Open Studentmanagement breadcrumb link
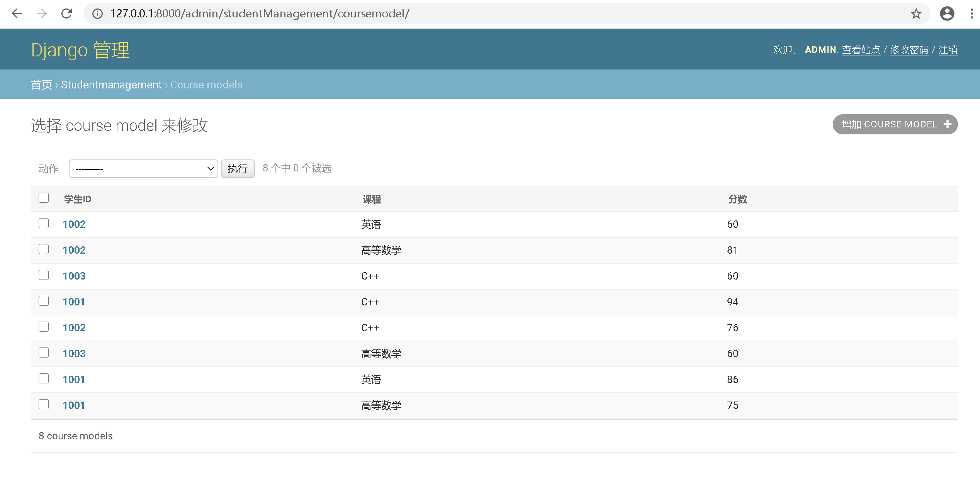The image size is (980, 483). (x=111, y=85)
